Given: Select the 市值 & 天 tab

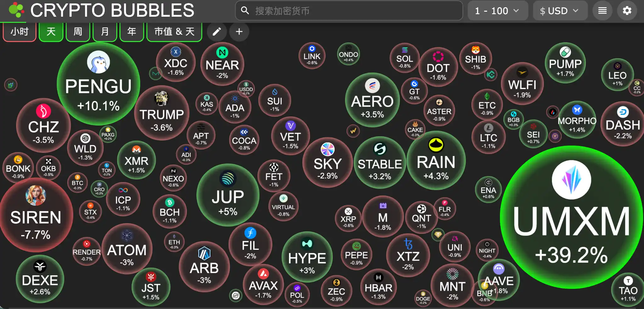Looking at the screenshot, I should 174,31.
